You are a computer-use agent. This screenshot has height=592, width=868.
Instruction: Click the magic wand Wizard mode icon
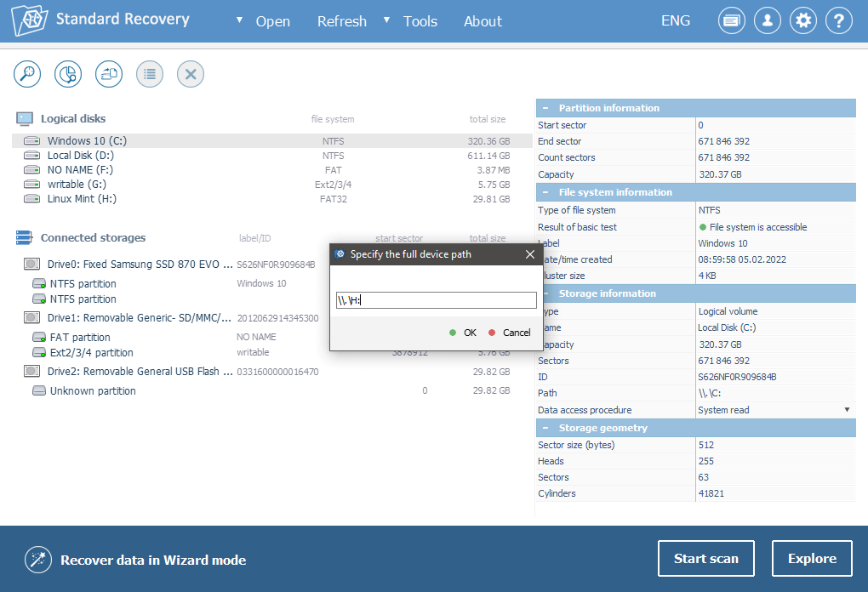click(x=37, y=560)
